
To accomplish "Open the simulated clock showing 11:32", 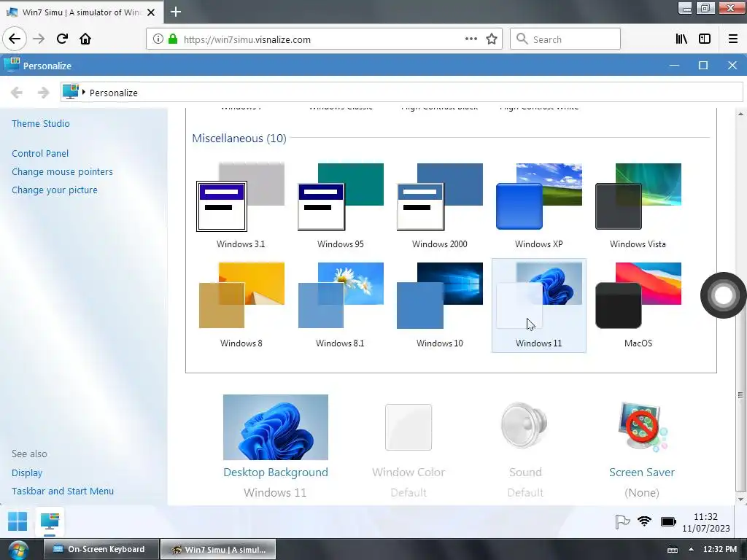I will pyautogui.click(x=705, y=522).
